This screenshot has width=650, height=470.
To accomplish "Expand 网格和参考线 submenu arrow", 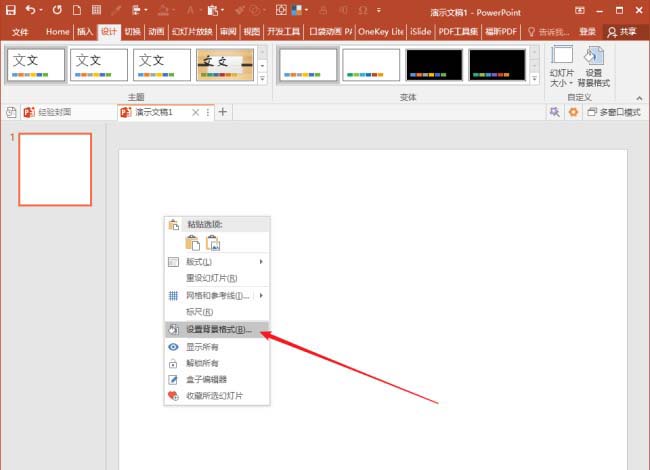I will (261, 296).
